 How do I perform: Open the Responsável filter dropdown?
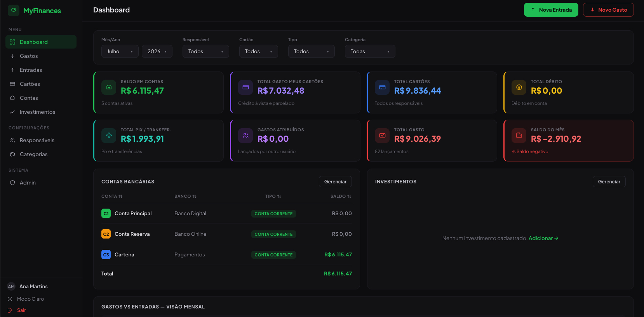click(206, 51)
